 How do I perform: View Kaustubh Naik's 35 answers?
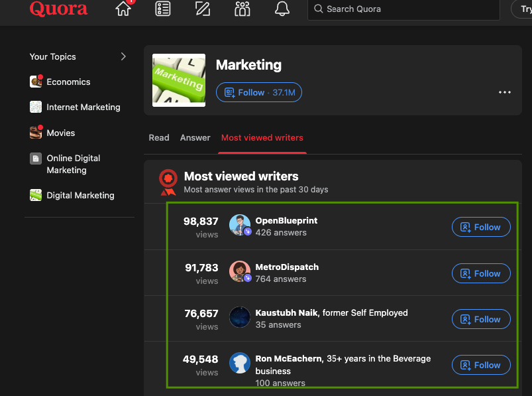pos(278,325)
